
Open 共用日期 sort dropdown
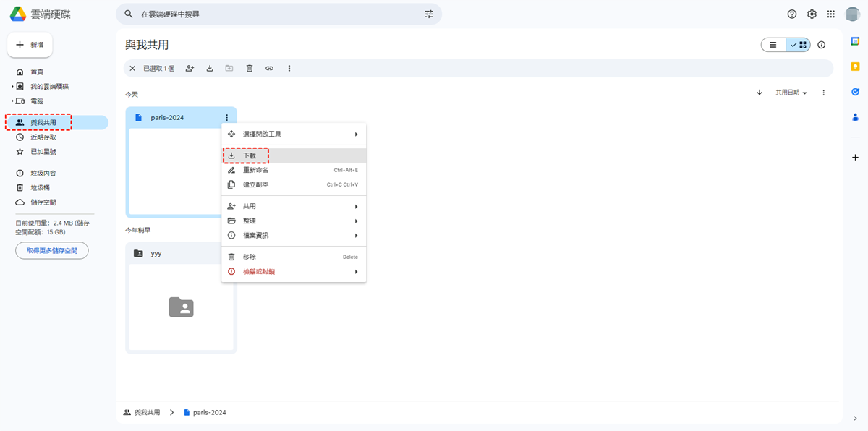791,93
